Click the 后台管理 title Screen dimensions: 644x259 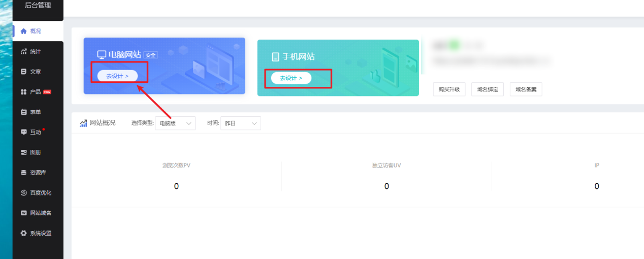(38, 6)
